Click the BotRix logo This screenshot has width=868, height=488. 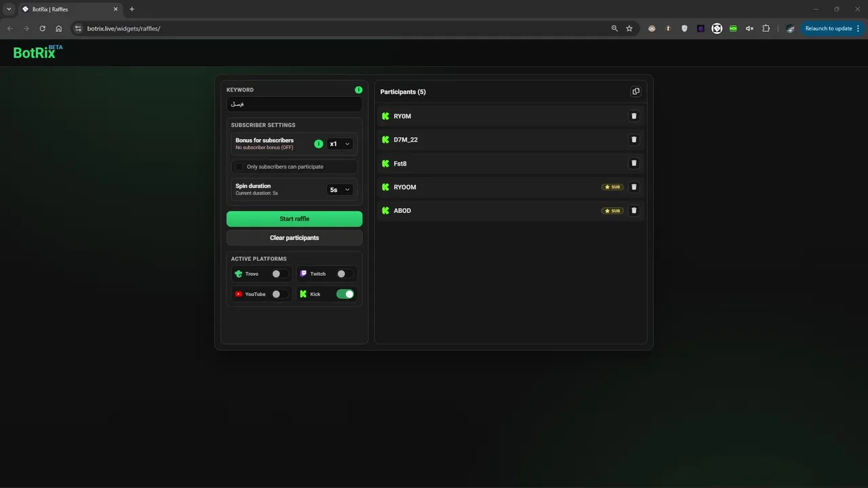[x=38, y=52]
